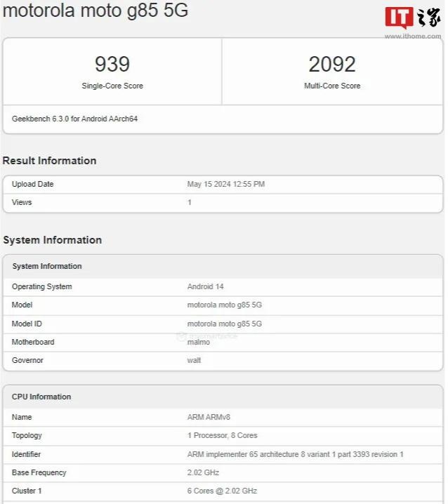Image resolution: width=448 pixels, height=504 pixels.
Task: Click the motorola moto g85 5G page title
Action: (95, 11)
